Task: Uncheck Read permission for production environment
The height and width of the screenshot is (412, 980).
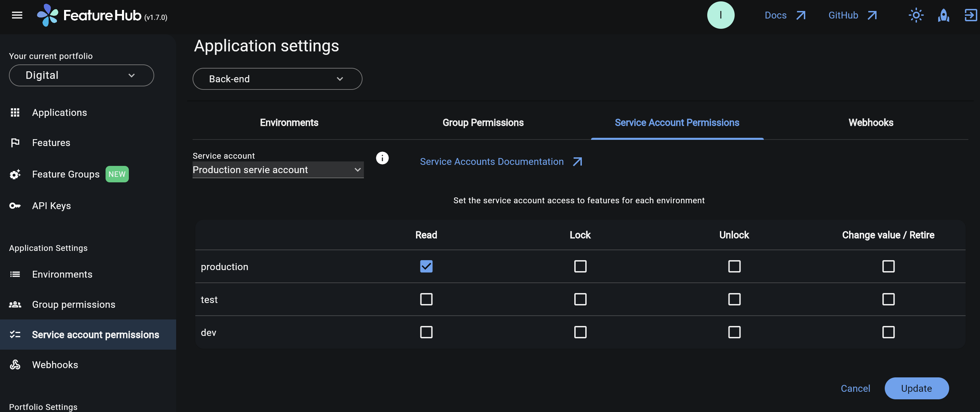Action: (x=426, y=266)
